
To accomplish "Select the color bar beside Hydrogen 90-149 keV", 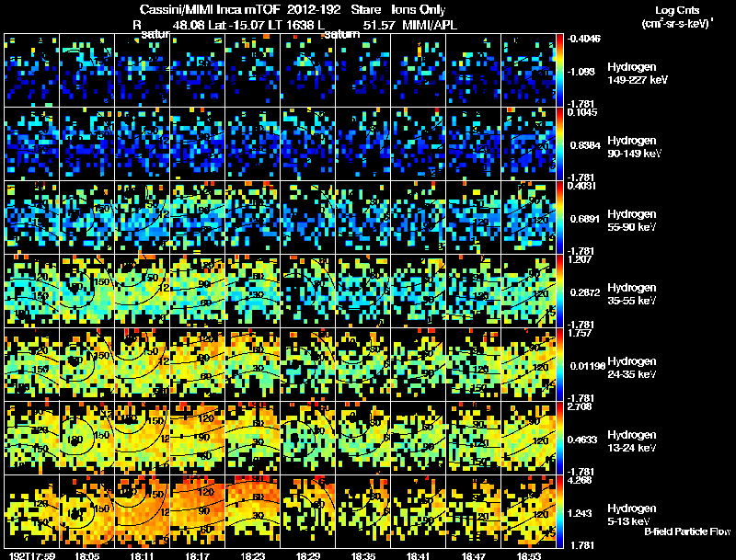I will 559,144.
